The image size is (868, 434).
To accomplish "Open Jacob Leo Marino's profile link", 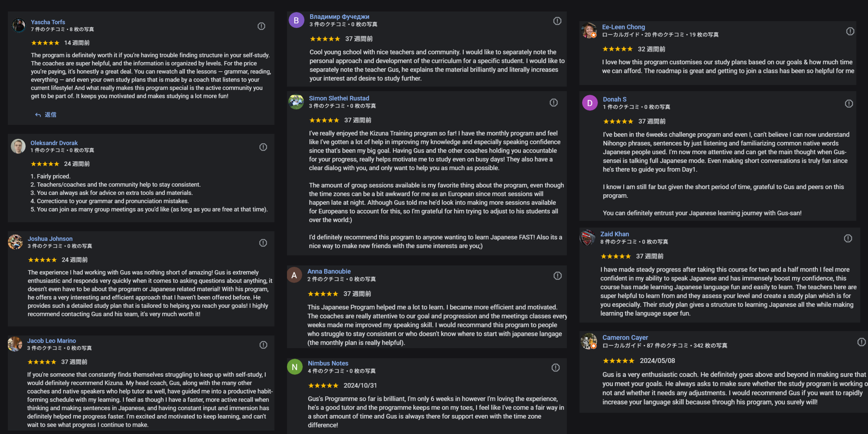I will click(x=51, y=341).
